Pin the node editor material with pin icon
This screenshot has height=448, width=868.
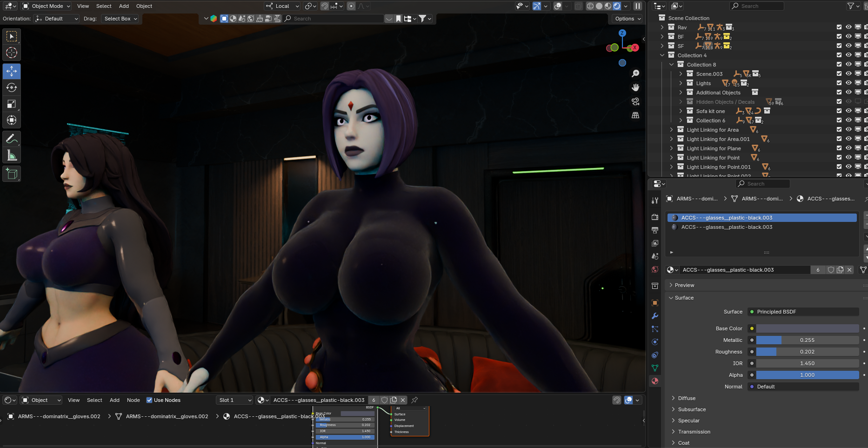click(414, 400)
